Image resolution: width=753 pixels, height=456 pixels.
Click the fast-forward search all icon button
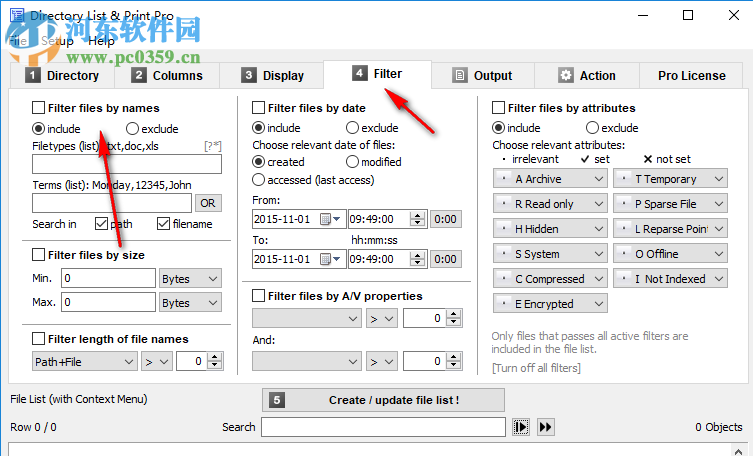click(546, 427)
